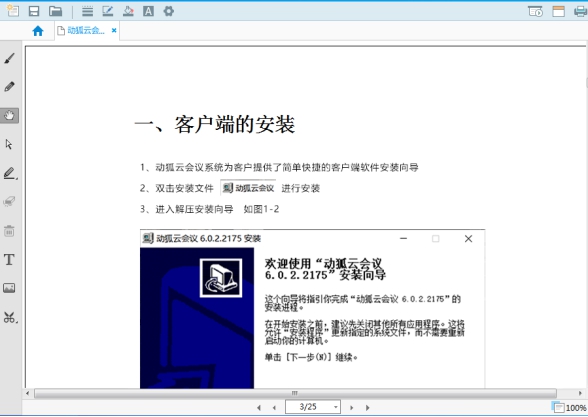The image size is (588, 417).
Task: Click the heading 一、客户端的安装
Action: click(215, 124)
